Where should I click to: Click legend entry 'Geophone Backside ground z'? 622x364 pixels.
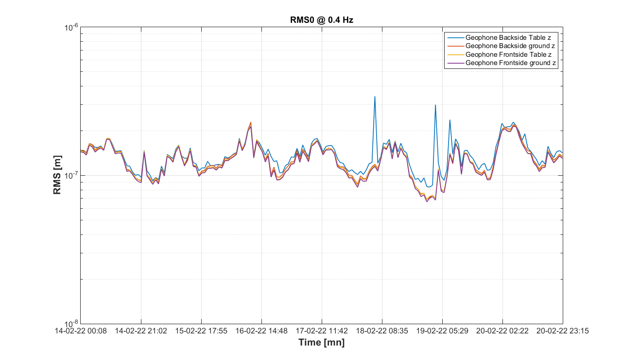[510, 46]
